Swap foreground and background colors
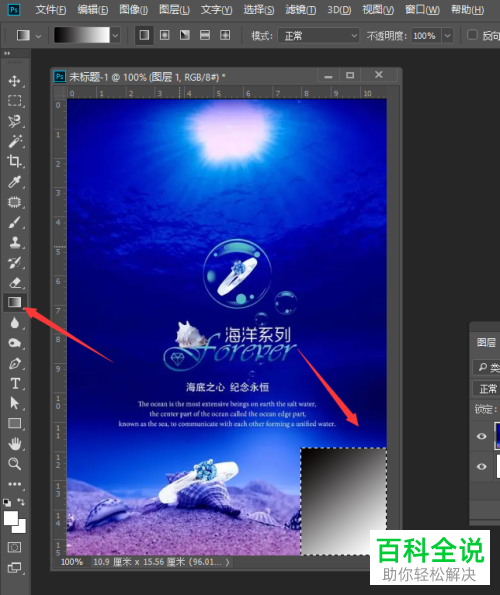Screen dimensions: 500x595 [21, 502]
